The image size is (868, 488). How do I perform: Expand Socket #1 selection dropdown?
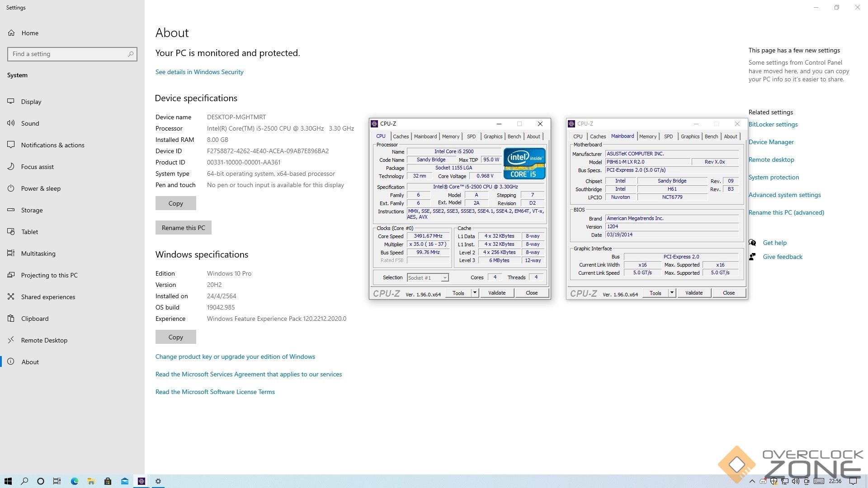click(x=445, y=278)
